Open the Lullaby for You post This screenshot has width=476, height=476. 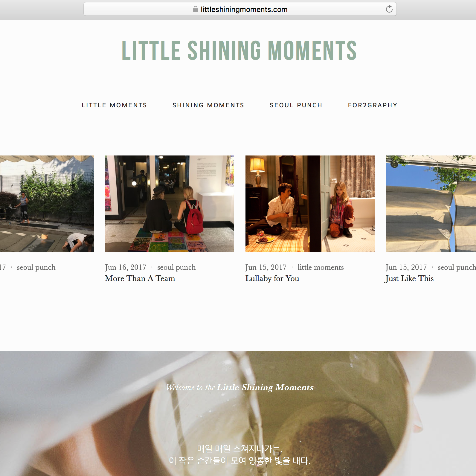click(272, 279)
